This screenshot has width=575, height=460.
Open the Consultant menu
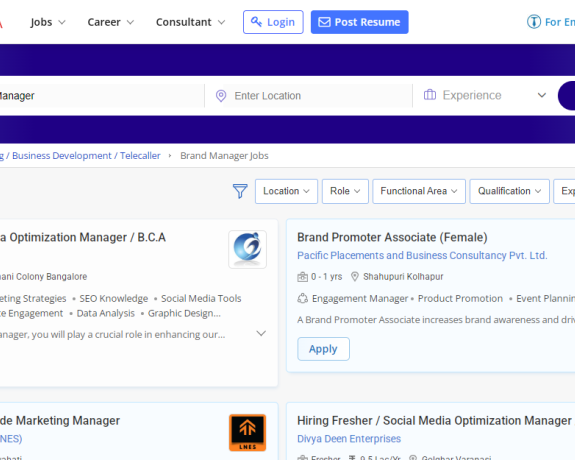190,22
